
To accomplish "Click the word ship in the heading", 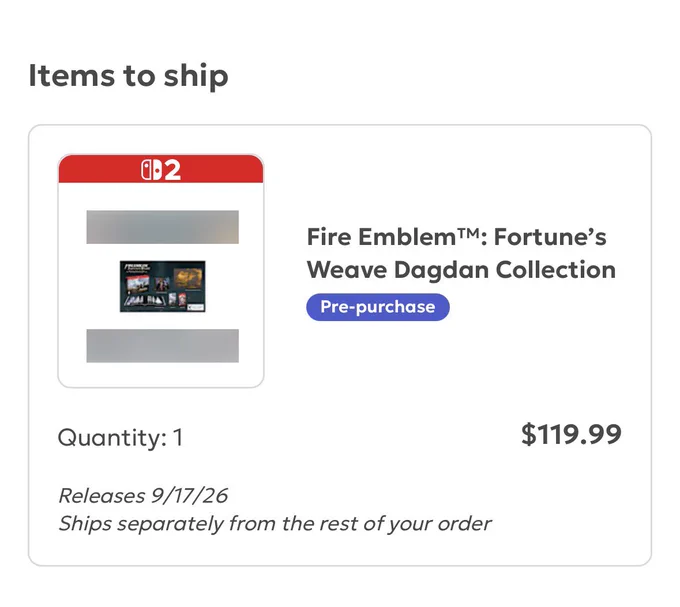I will [x=196, y=76].
